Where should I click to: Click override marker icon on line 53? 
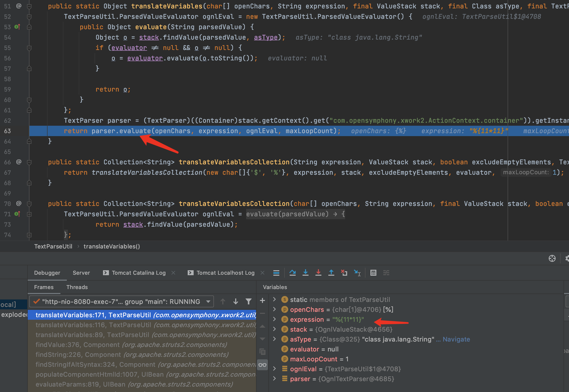click(17, 27)
